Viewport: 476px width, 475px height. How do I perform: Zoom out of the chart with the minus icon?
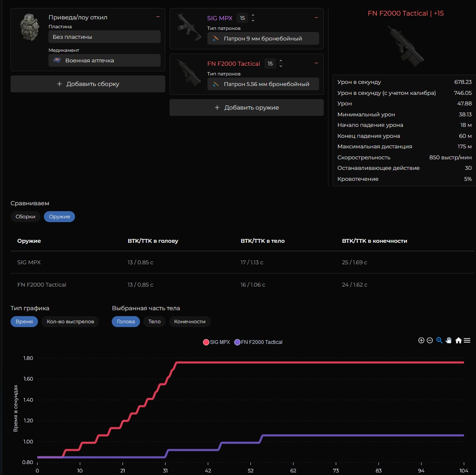[430, 340]
